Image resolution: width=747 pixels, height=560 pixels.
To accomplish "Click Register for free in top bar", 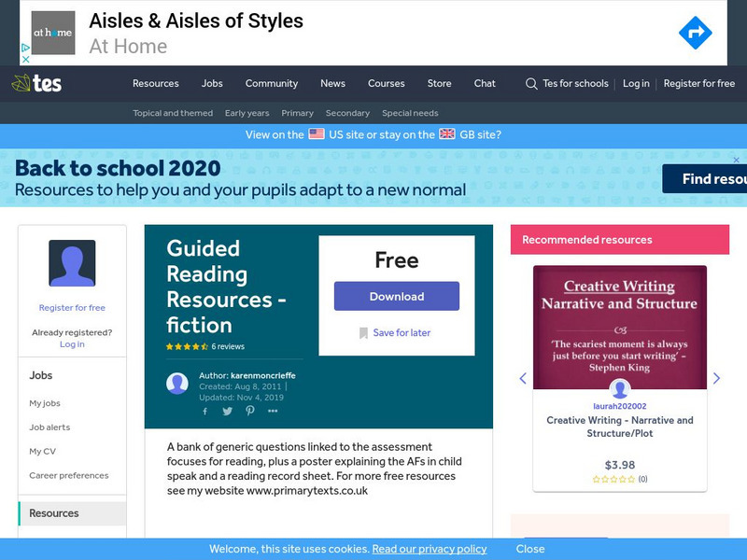I will (x=699, y=83).
